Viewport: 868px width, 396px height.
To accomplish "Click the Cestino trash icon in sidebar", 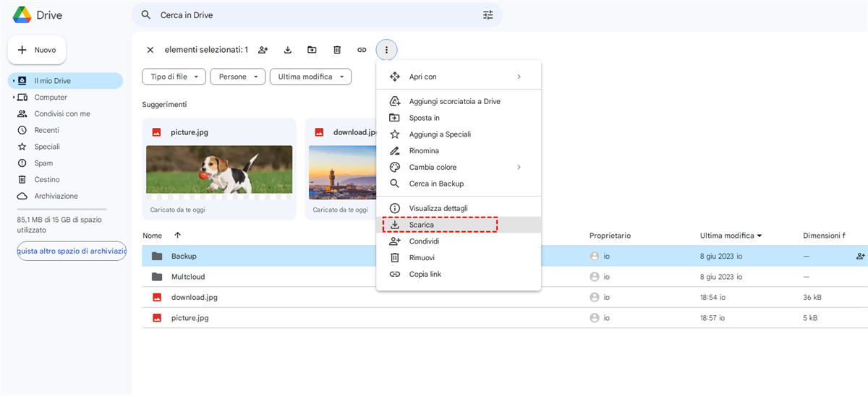I will pos(22,179).
